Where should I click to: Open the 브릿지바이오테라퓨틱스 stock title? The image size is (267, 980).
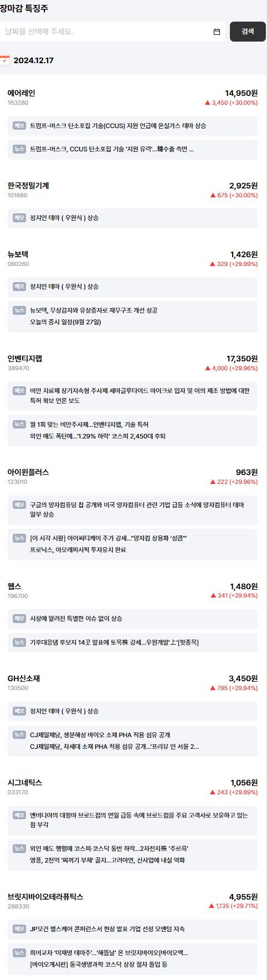coord(45,897)
